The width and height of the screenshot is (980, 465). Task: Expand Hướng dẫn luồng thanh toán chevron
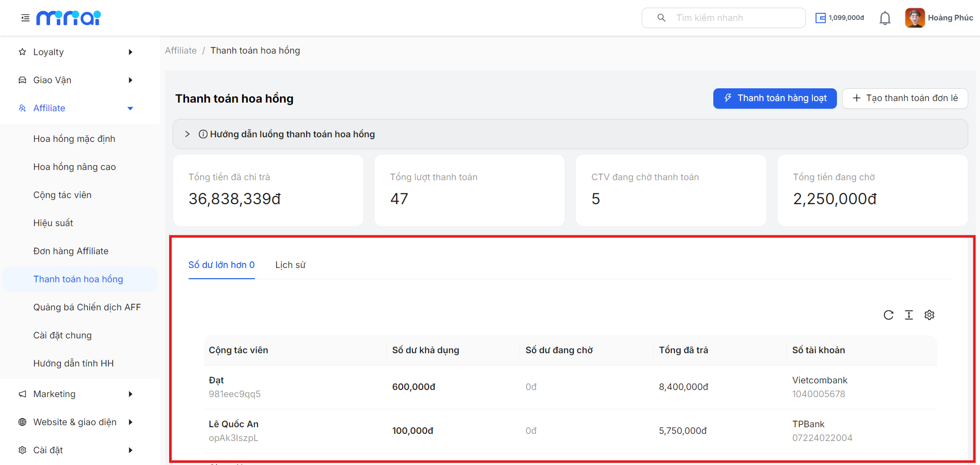click(x=188, y=134)
